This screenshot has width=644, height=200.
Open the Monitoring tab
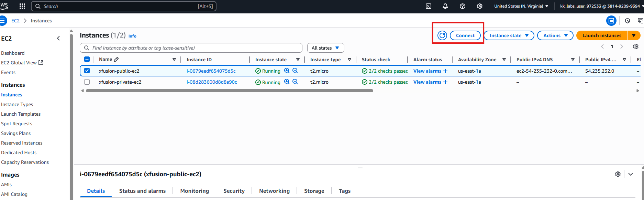(x=195, y=191)
